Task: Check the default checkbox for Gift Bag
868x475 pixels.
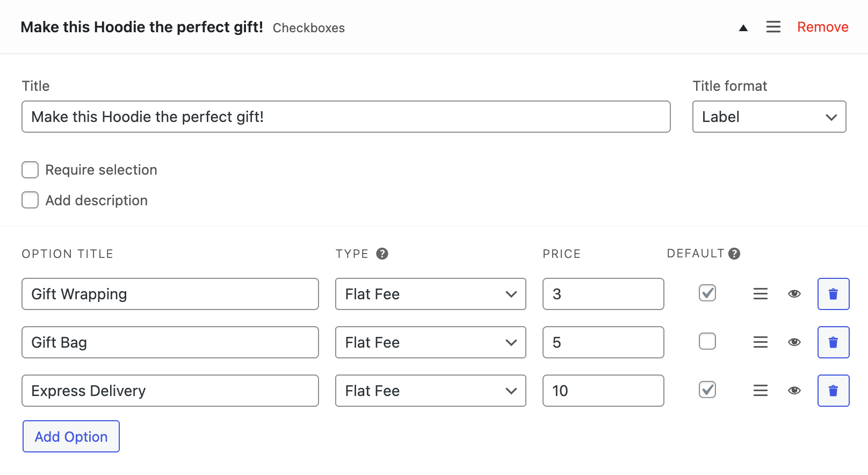Action: point(707,341)
